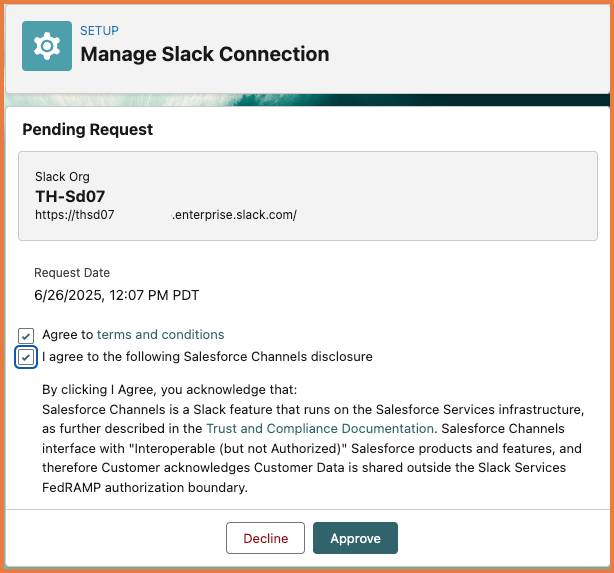Click the Setup gear icon
614x573 pixels.
[x=47, y=46]
